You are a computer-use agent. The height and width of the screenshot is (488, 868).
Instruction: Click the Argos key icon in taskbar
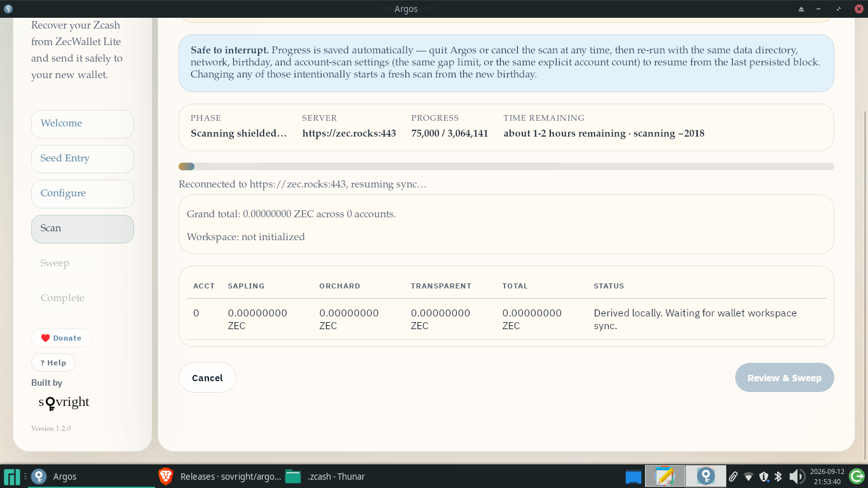tap(39, 477)
